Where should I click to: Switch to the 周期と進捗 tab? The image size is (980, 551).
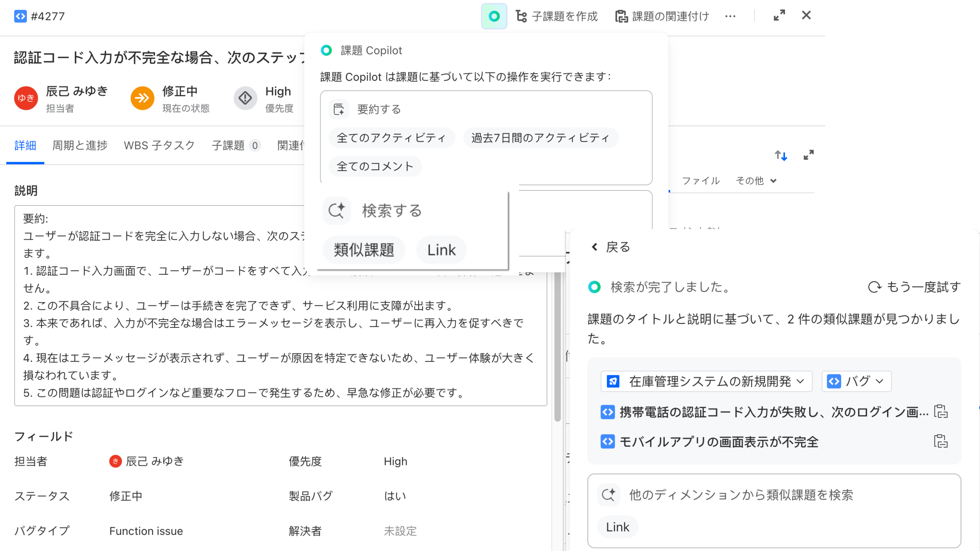[80, 145]
